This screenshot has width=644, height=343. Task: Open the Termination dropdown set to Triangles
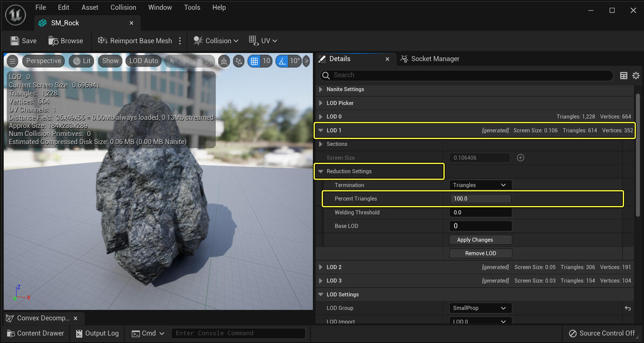point(480,185)
